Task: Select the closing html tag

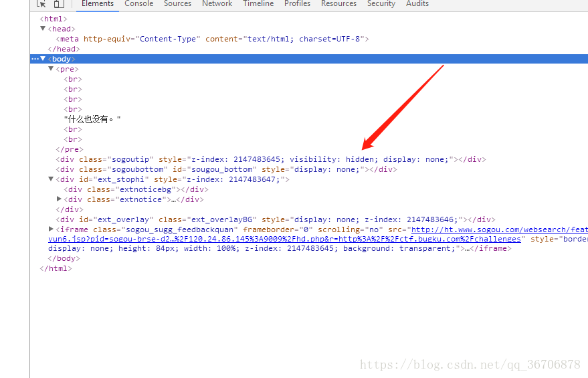Action: pyautogui.click(x=56, y=268)
